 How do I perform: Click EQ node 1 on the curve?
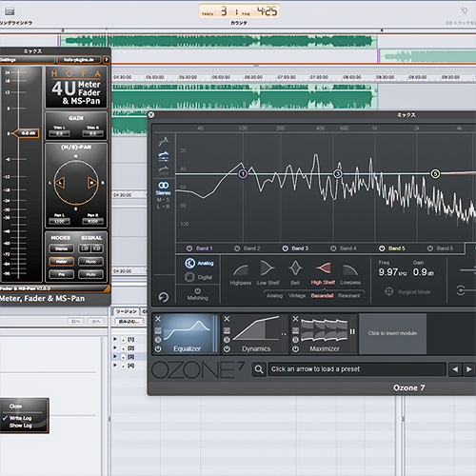point(243,173)
